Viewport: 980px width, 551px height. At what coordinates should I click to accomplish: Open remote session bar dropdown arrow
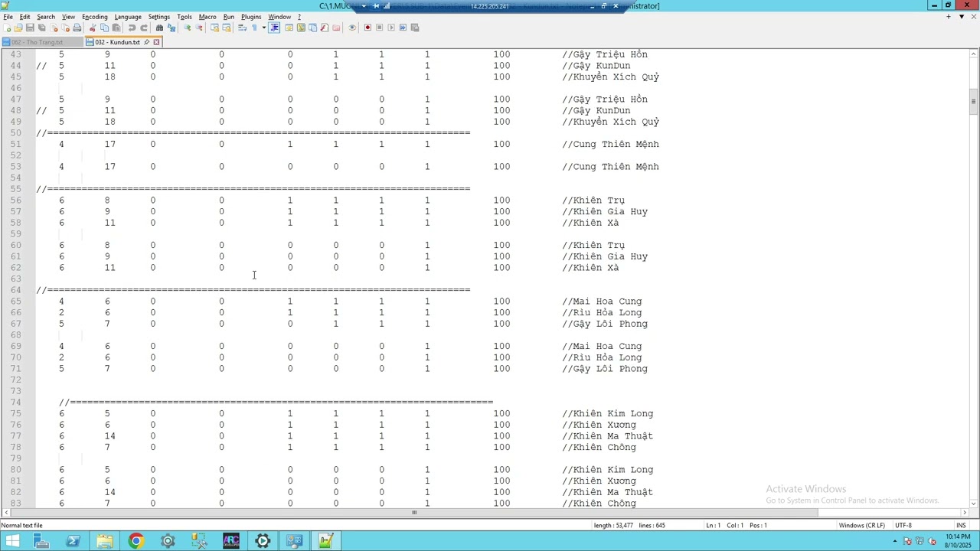364,6
